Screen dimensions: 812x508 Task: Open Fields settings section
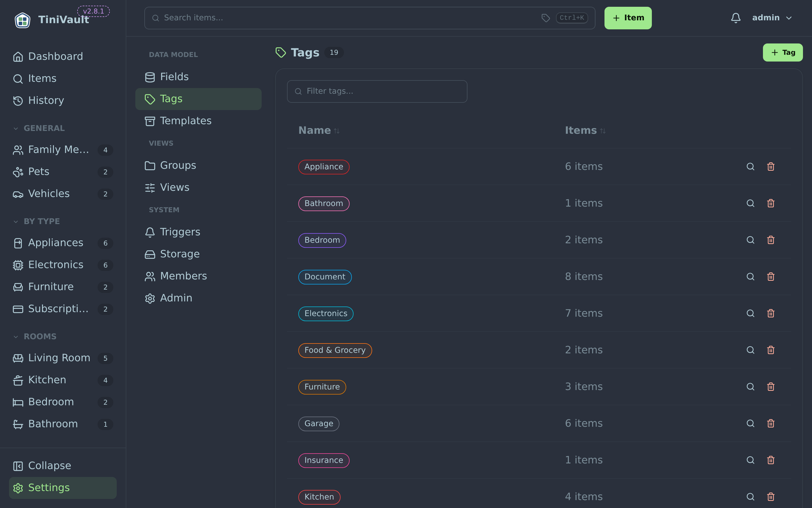pos(198,77)
